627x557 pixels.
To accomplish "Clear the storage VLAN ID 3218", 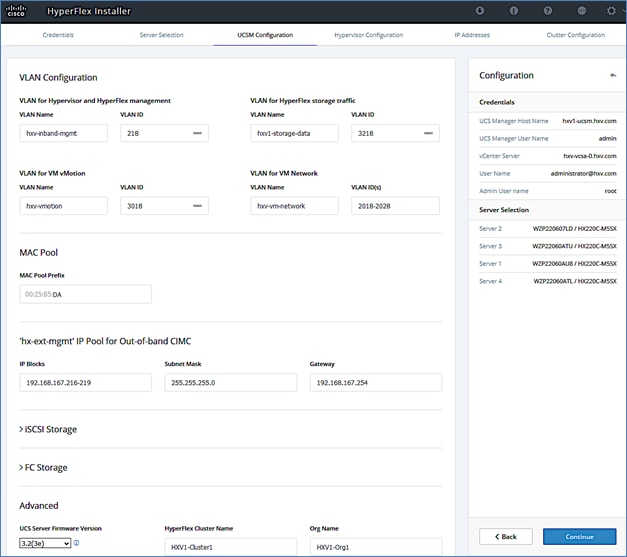I will tap(428, 133).
